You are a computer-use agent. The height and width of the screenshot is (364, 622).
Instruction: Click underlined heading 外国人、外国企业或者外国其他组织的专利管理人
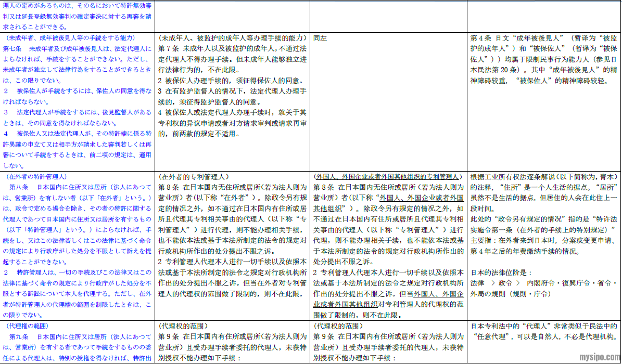coord(387,177)
